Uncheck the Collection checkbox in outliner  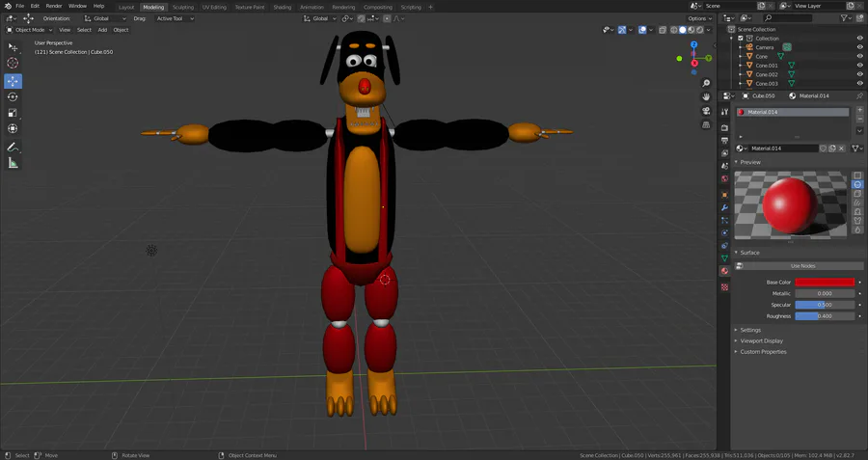741,39
